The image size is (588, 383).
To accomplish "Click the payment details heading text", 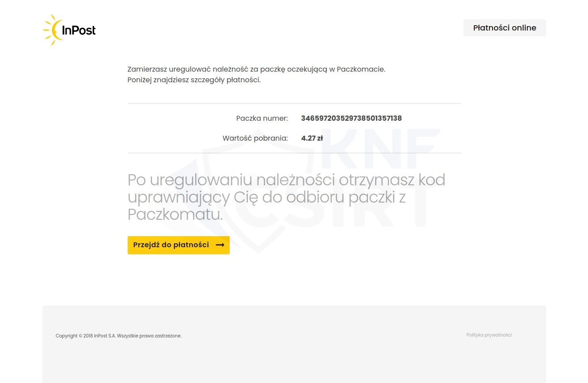I will (x=256, y=74).
